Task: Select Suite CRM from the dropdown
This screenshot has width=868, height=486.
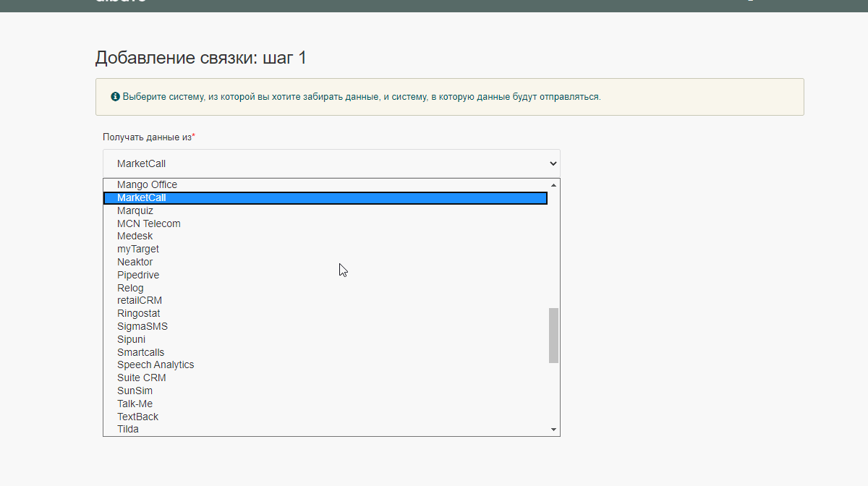Action: (142, 378)
